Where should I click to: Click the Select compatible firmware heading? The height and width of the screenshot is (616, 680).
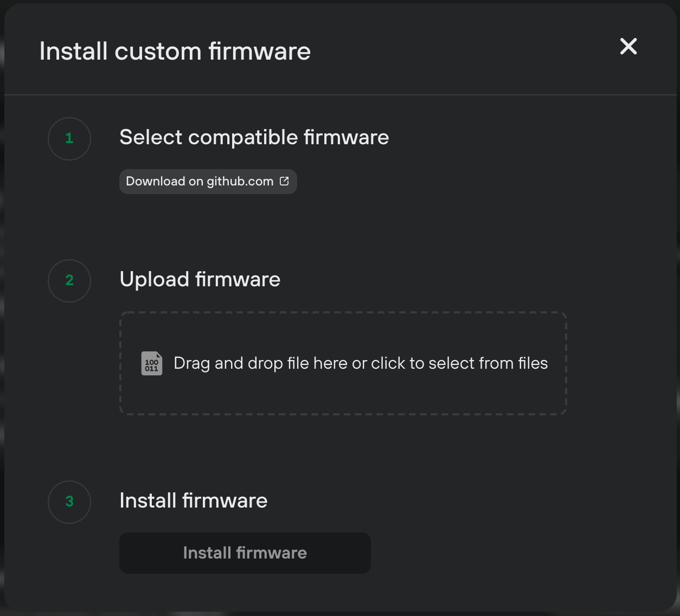(254, 138)
